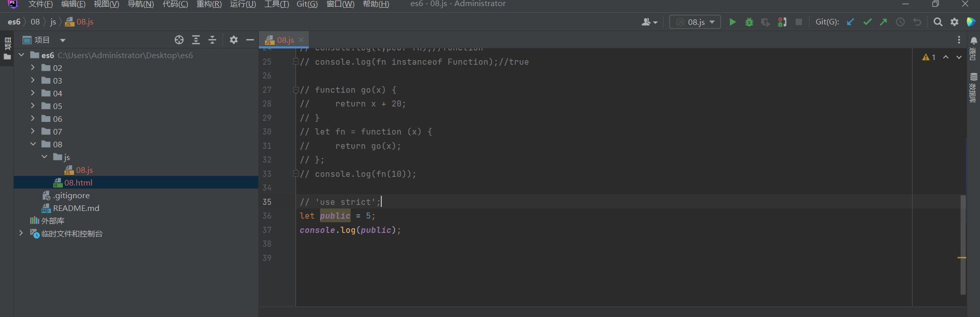The image size is (980, 317).
Task: Open the 导航(N) menu
Action: 140,4
